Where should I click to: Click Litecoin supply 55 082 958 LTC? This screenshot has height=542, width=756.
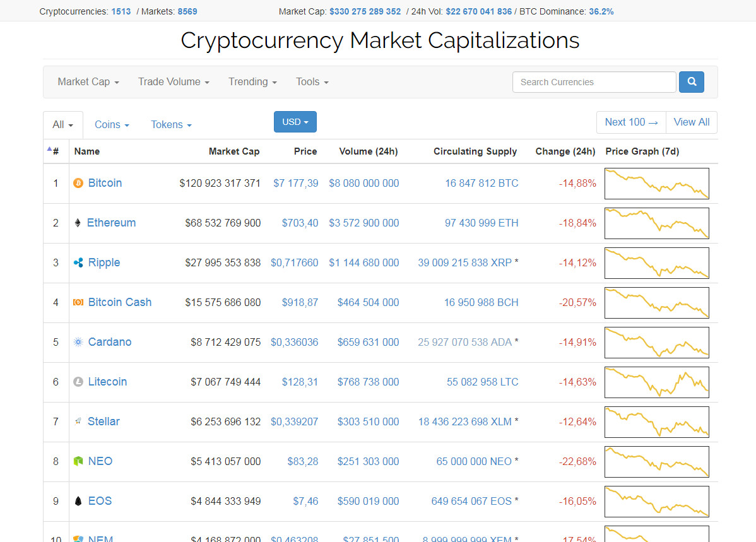pos(482,382)
